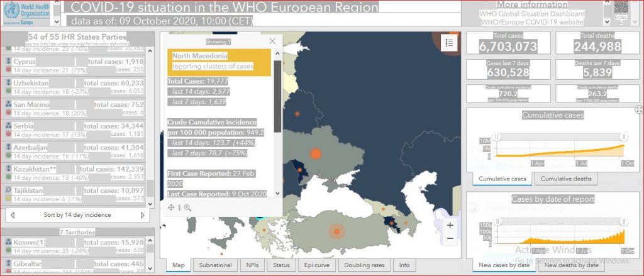Open WHO Global Situation Dashboard link
Image resolution: width=644 pixels, height=276 pixels.
click(532, 14)
